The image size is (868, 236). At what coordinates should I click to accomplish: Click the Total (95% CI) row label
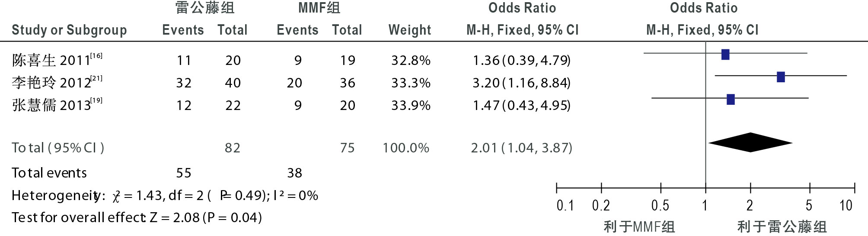(58, 148)
